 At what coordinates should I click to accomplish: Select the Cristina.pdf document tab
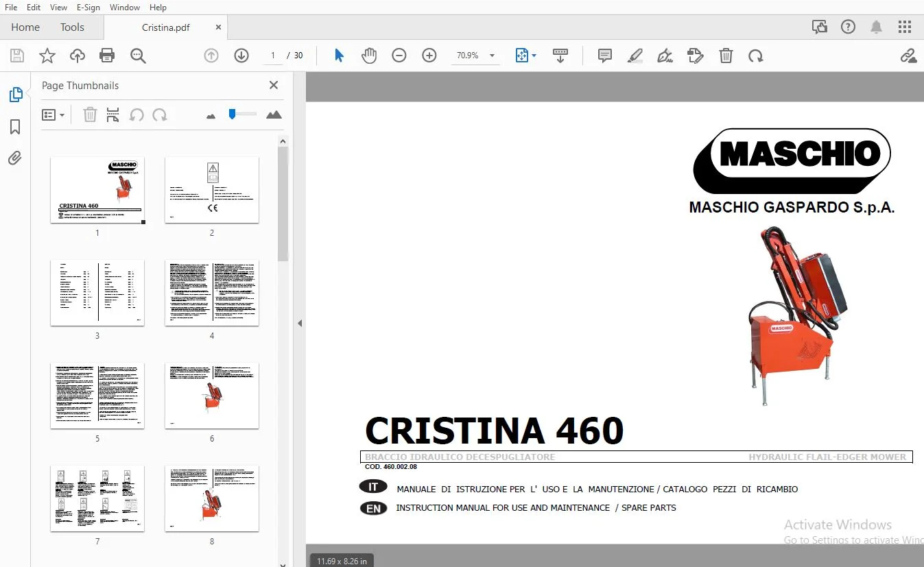165,27
